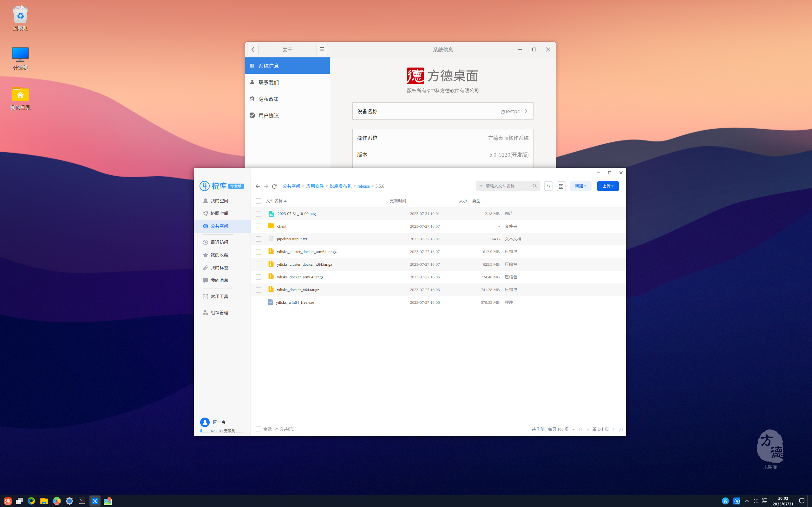Image resolution: width=812 pixels, height=507 pixels.
Task: Show hidden system tray icons
Action: [746, 501]
